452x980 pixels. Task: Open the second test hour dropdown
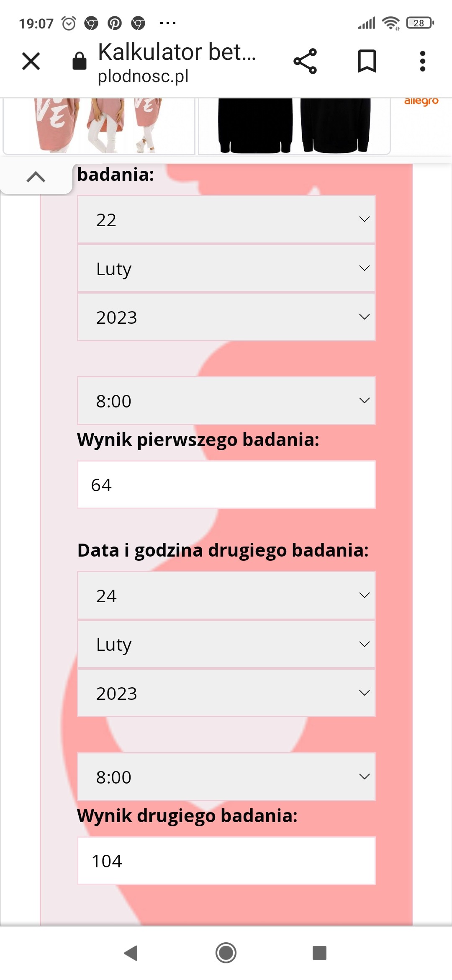click(226, 777)
